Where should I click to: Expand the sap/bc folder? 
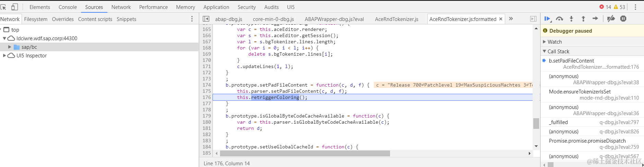pos(10,47)
